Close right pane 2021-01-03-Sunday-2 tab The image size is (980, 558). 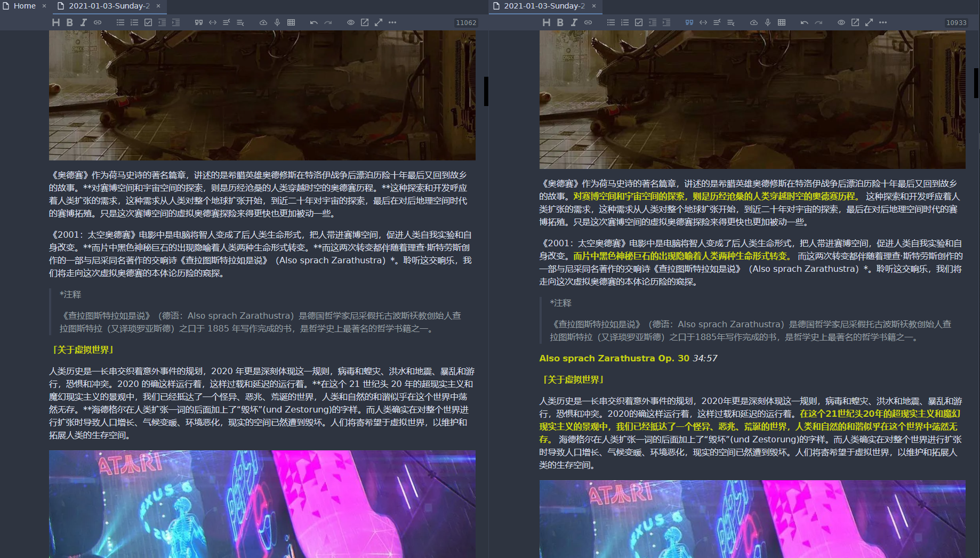(x=594, y=6)
